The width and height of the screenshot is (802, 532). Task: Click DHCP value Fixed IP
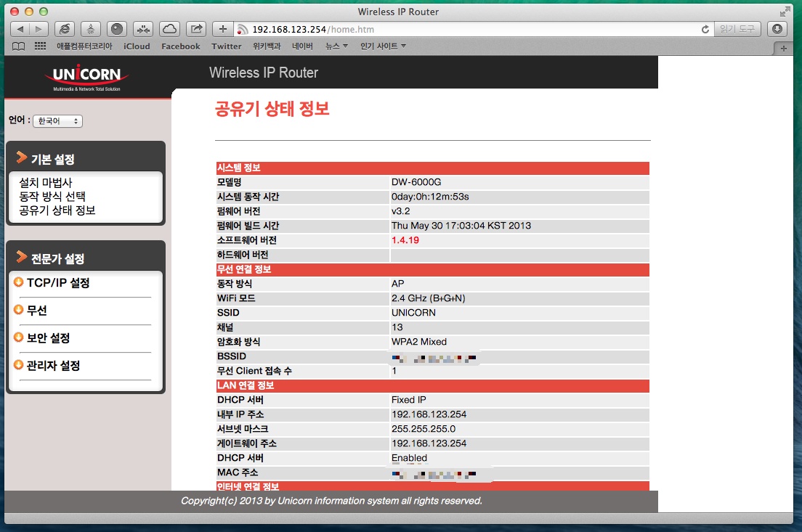(409, 400)
